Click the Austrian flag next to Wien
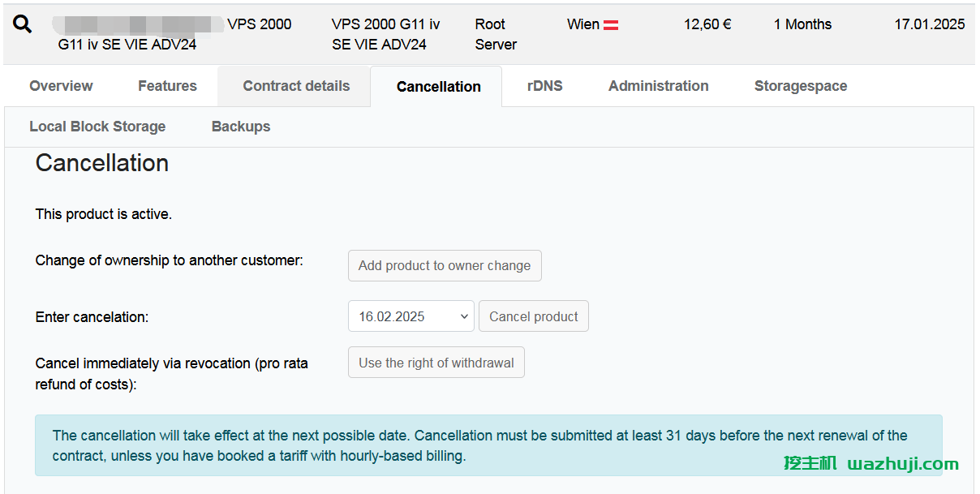 (x=611, y=25)
